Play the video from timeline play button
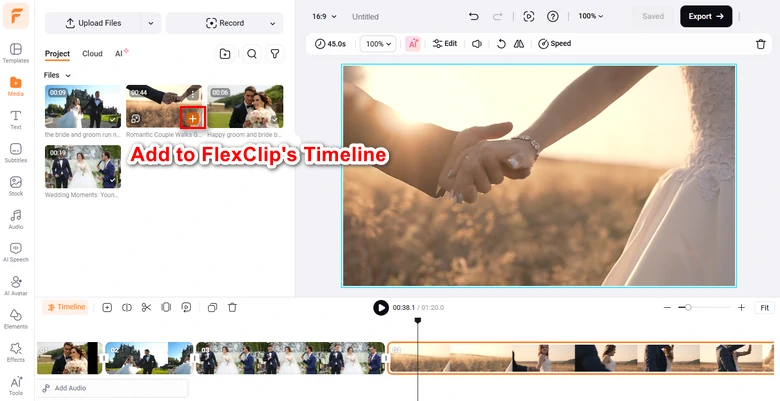The height and width of the screenshot is (401, 780). pyautogui.click(x=381, y=307)
